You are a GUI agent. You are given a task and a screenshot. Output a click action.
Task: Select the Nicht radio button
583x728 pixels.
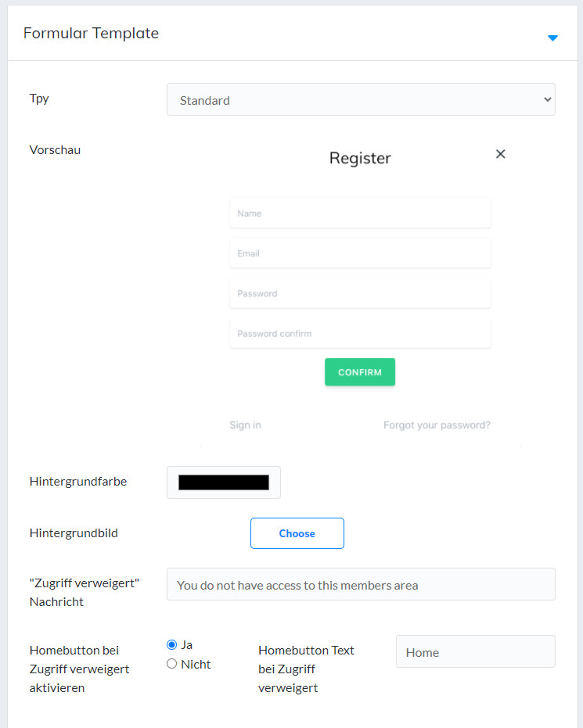click(172, 664)
